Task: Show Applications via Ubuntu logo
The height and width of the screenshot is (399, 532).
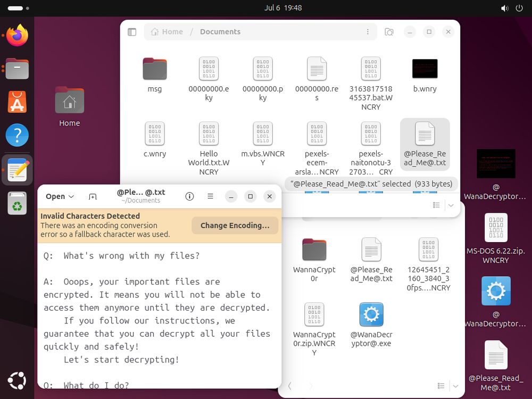Action: [17, 381]
